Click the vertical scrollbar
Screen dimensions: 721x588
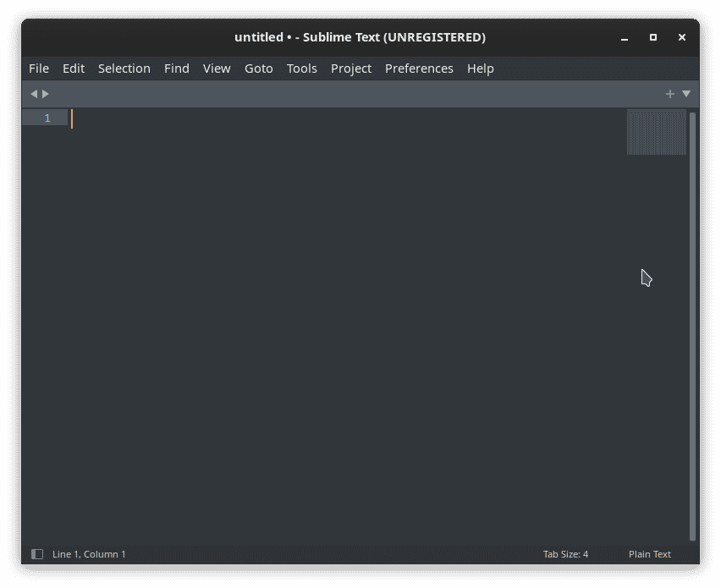pos(692,327)
